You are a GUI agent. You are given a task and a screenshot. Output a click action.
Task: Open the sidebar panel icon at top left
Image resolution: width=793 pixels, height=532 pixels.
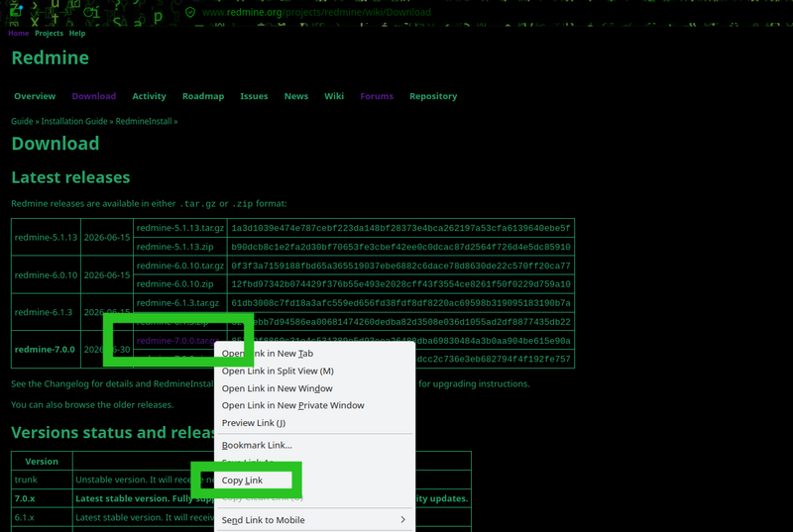coord(15,10)
